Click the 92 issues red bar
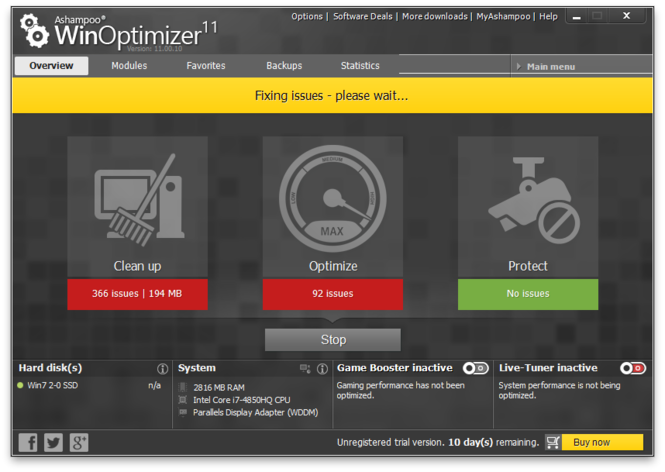The height and width of the screenshot is (472, 665). pos(333,294)
